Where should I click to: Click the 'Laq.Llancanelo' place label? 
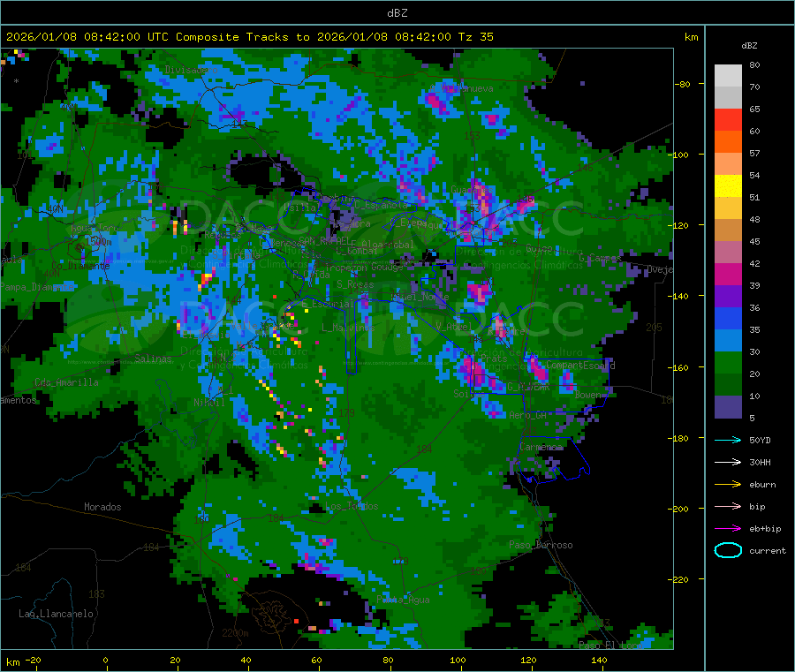tap(56, 614)
